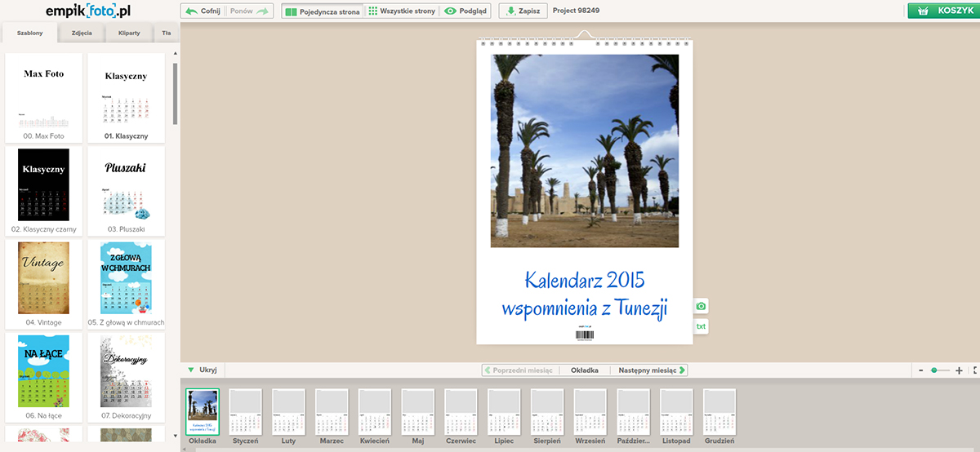
Task: Click the Project 98249 label
Action: [x=576, y=11]
